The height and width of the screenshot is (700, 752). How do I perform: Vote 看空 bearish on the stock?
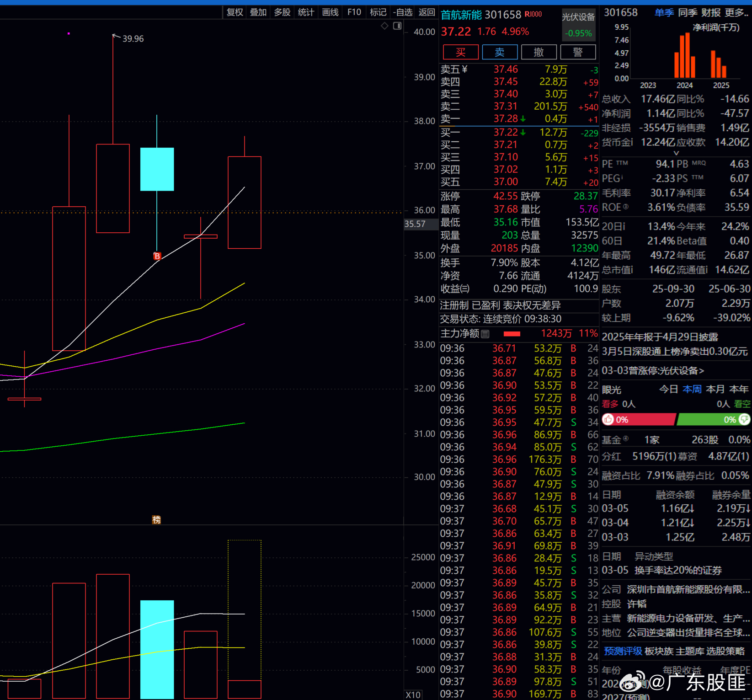tap(742, 404)
